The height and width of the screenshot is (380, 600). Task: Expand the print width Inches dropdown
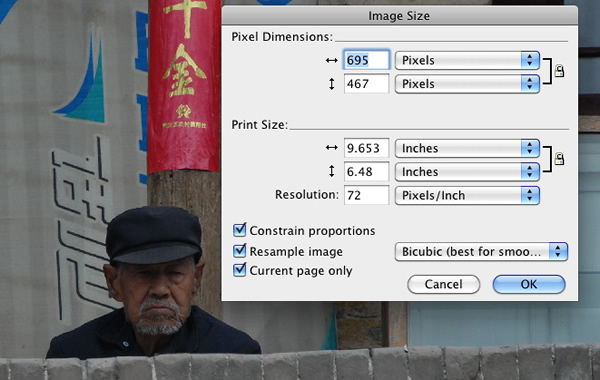tap(467, 148)
